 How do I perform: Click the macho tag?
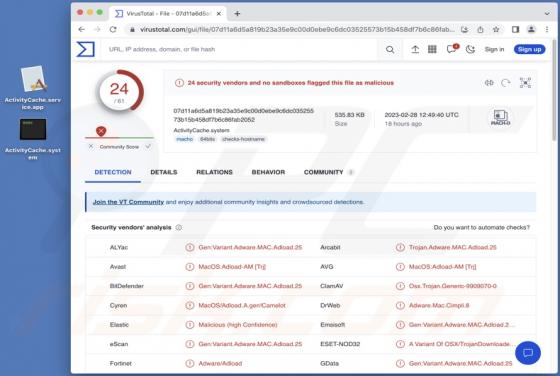184,139
